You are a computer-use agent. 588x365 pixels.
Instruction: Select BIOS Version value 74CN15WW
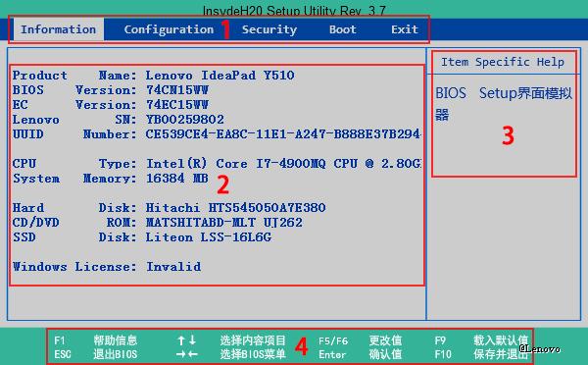coord(177,90)
